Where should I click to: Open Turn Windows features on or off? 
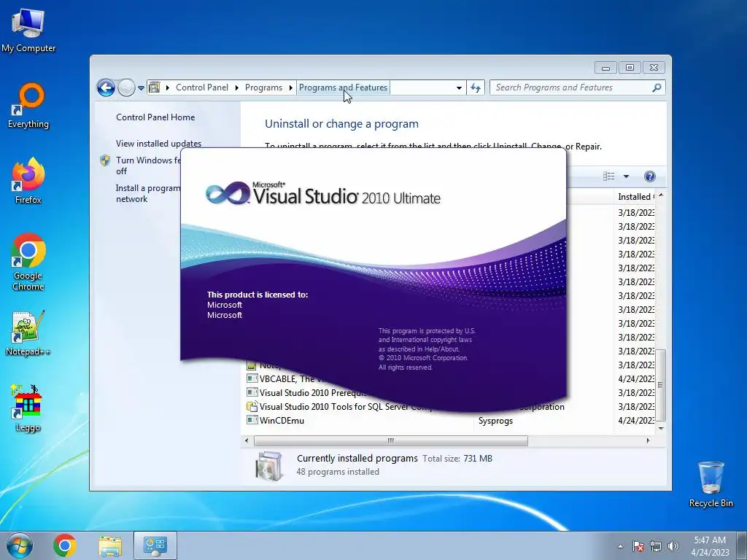148,166
